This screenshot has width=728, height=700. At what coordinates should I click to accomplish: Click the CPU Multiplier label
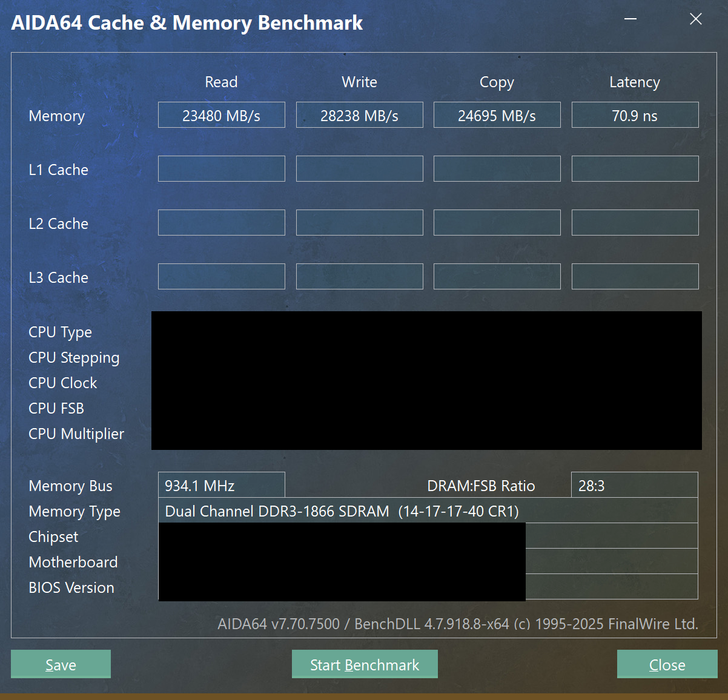76,434
